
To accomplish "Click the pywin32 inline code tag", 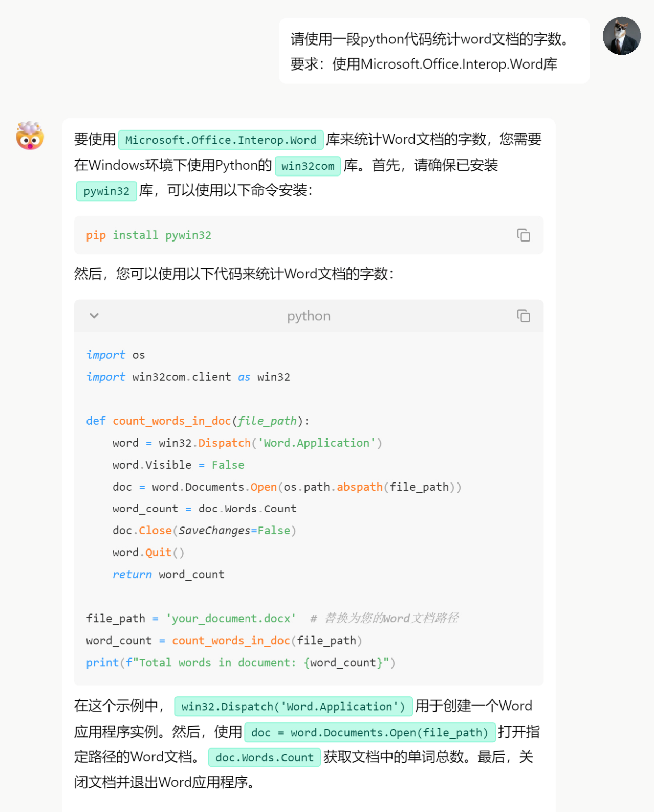I will click(x=106, y=191).
